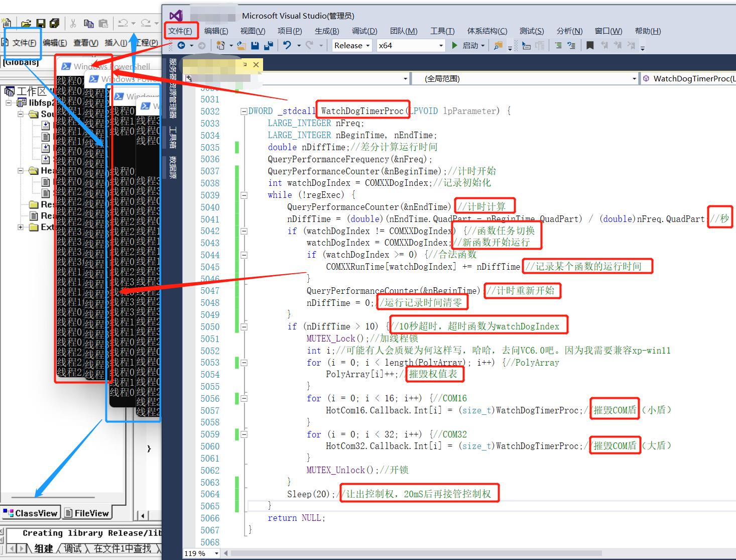Click the Visual Studio navigate backward arrow
The image size is (736, 560).
181,46
